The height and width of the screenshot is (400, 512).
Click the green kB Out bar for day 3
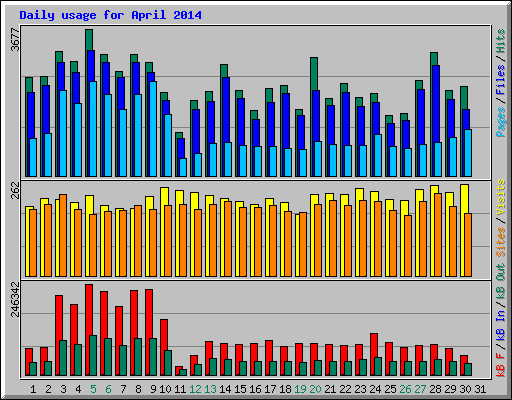tap(63, 358)
